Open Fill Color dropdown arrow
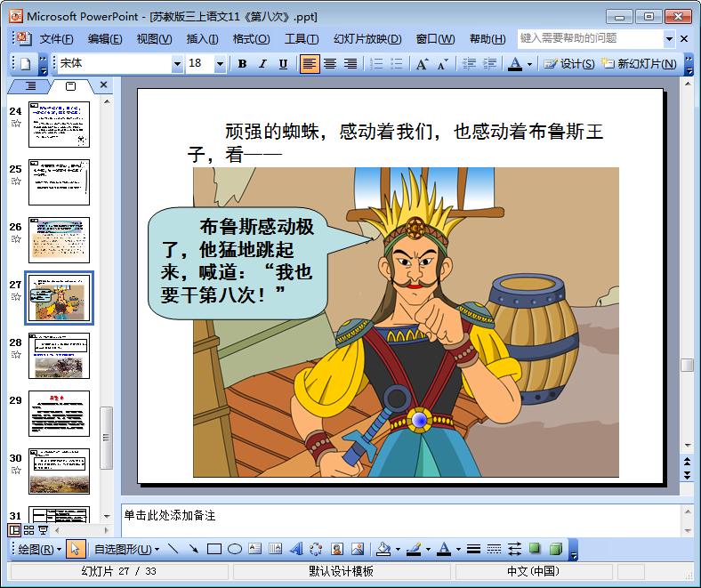Screen dimensions: 701x588 click(398, 550)
